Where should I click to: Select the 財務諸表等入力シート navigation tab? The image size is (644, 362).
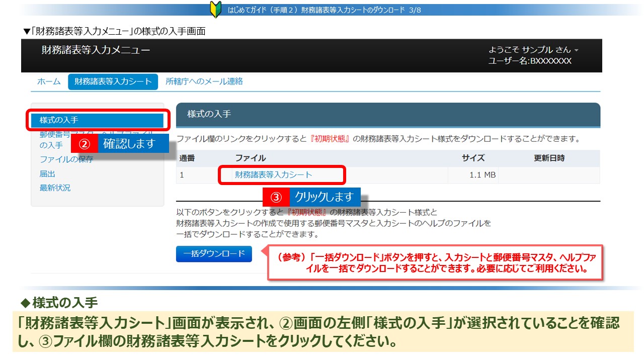click(x=113, y=81)
